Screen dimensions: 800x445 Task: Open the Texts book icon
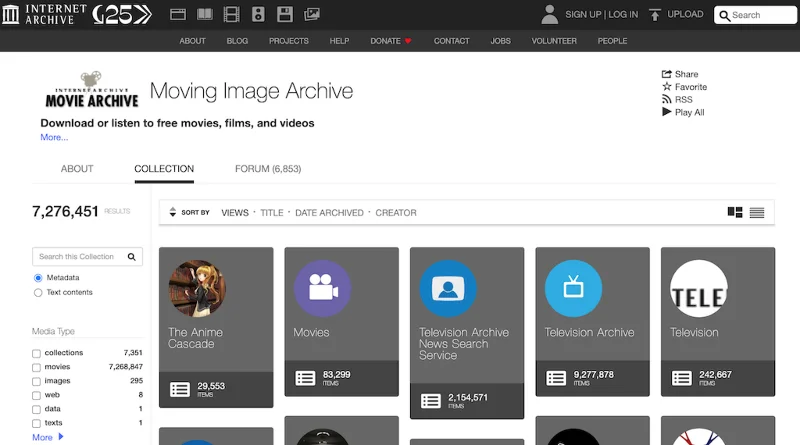point(205,14)
